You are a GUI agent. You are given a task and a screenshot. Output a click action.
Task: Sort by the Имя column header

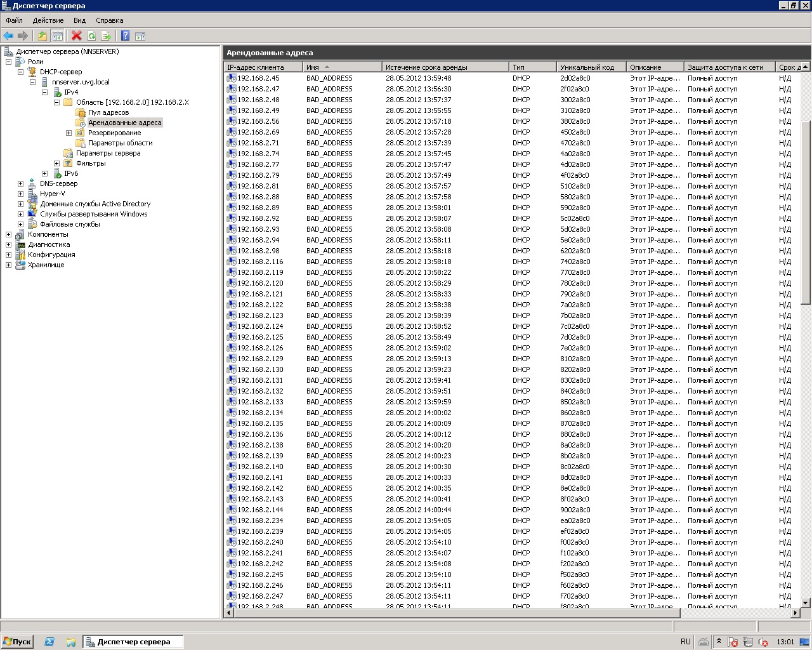(x=343, y=67)
